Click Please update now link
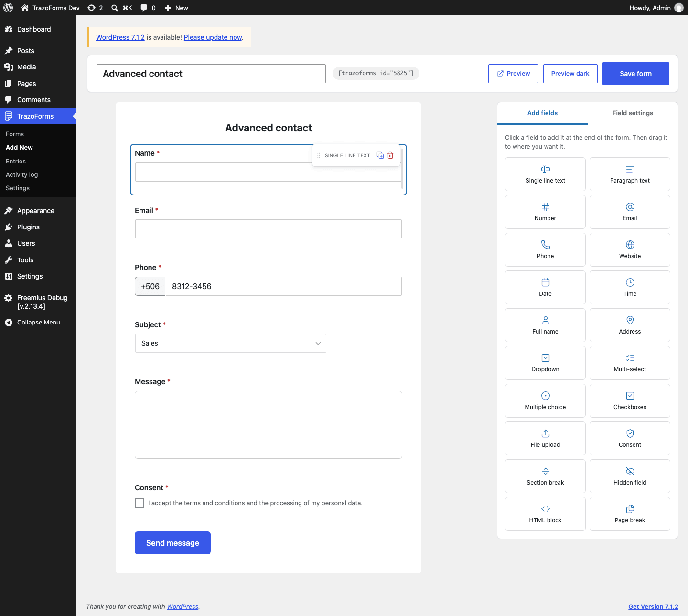 (x=213, y=37)
